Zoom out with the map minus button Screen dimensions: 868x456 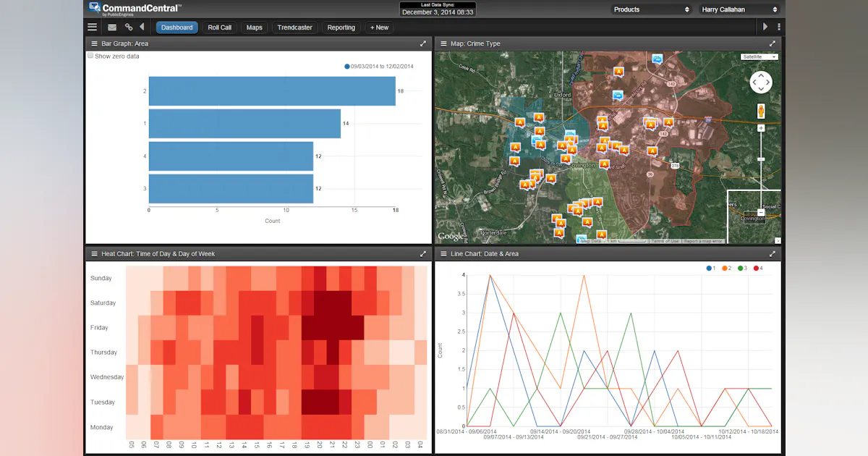click(x=761, y=212)
